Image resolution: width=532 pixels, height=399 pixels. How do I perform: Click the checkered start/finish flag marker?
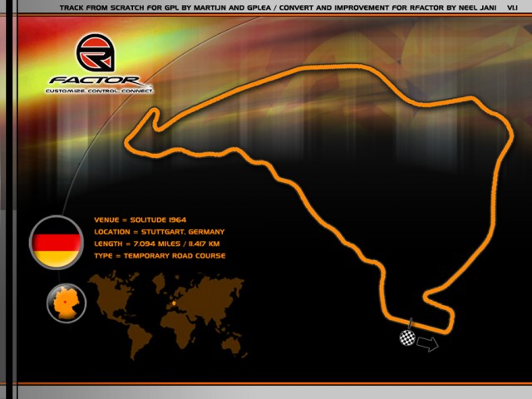[407, 337]
